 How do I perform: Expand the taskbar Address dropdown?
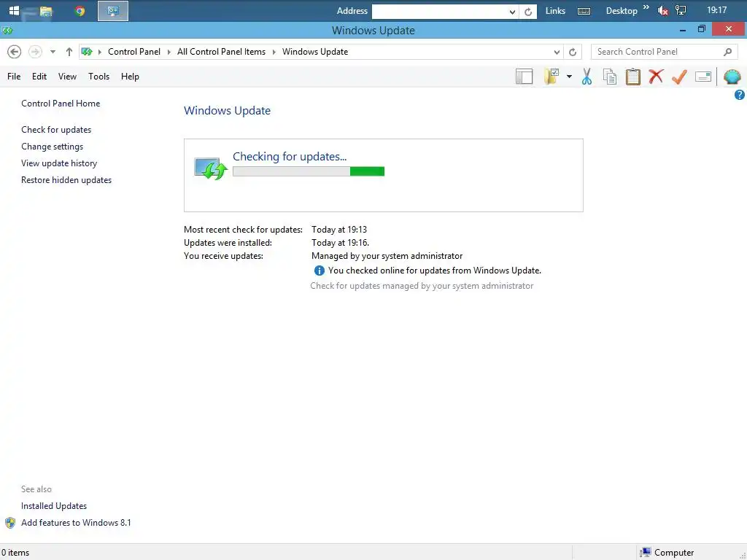click(x=512, y=12)
